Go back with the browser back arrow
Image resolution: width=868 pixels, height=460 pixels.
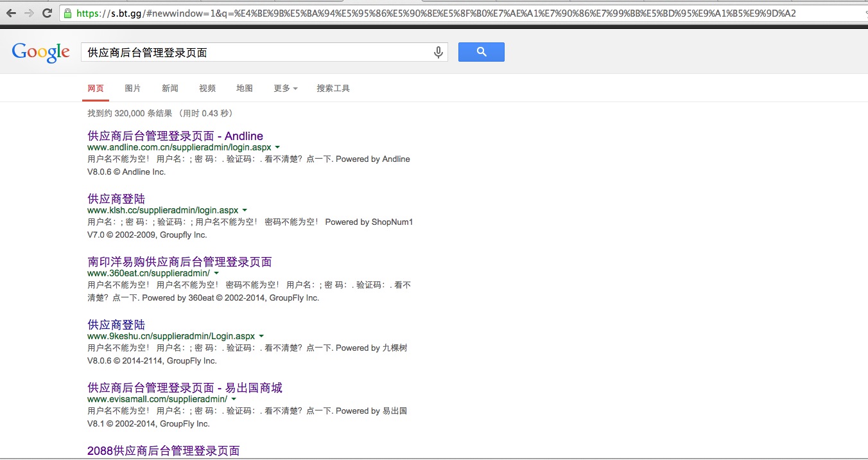tap(11, 13)
